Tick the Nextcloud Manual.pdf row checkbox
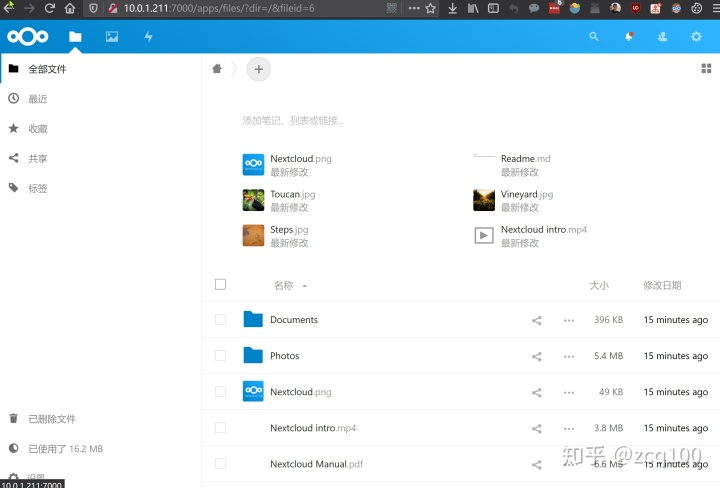Screen dimensions: 720x488 220,464
